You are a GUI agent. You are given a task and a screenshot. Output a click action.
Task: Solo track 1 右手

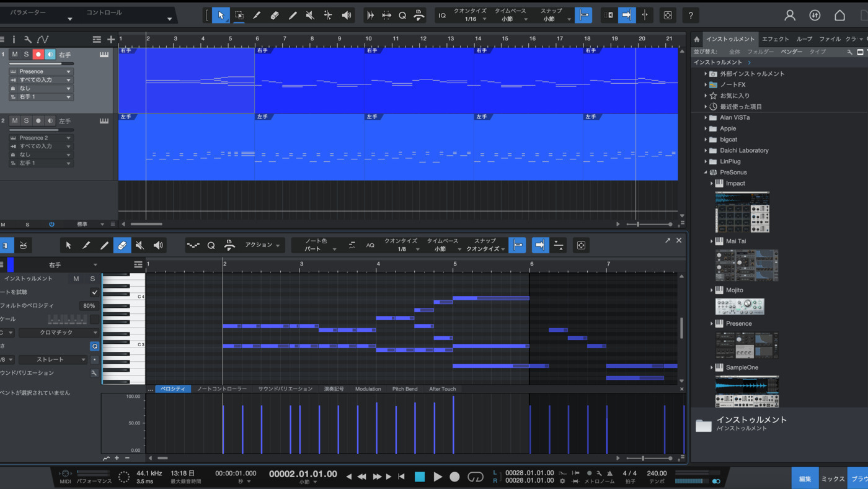point(26,55)
